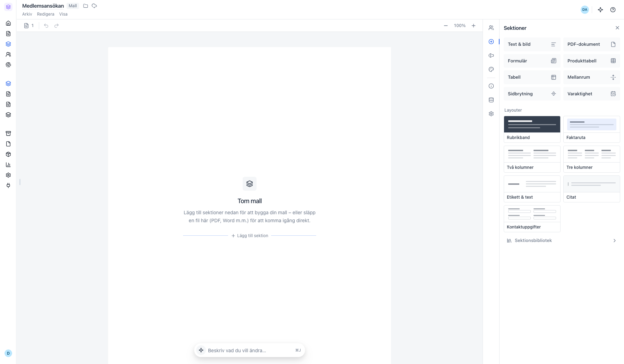Click the sparkle AI icon at top right

click(x=600, y=10)
